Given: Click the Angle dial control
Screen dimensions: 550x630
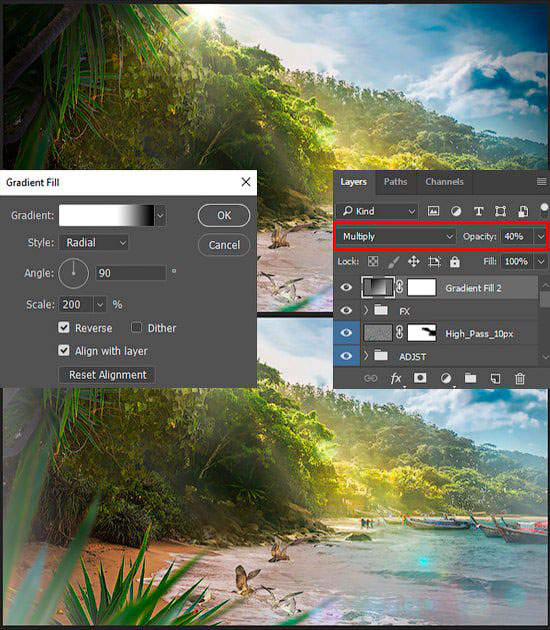Looking at the screenshot, I should point(74,273).
